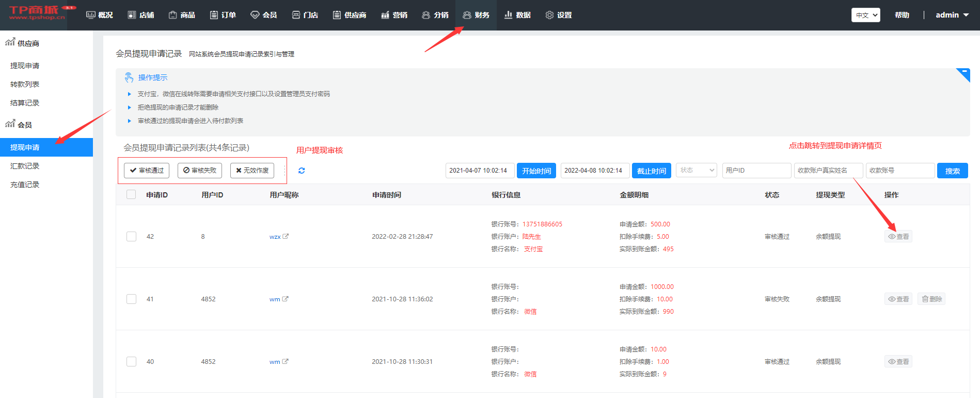The image size is (980, 398).
Task: Click the TPshop logo
Action: (37, 13)
